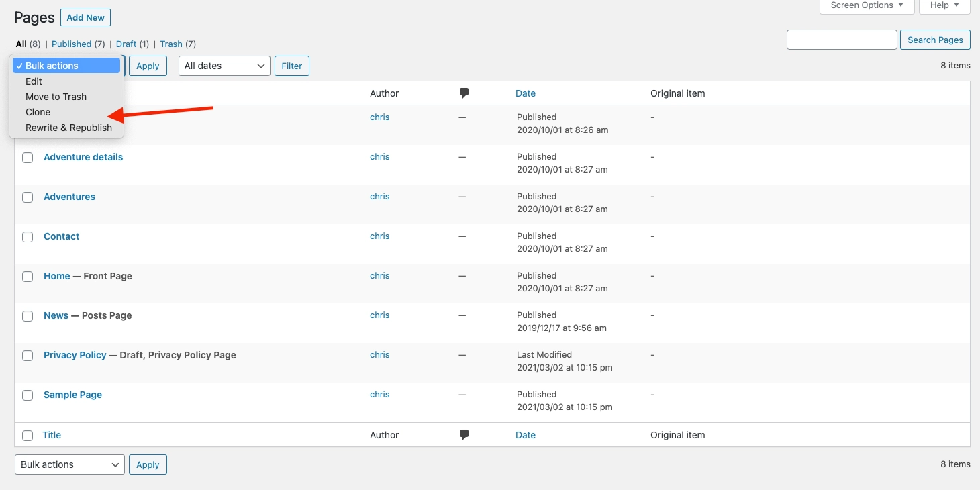The width and height of the screenshot is (980, 490).
Task: Click the Add New page button
Action: (85, 17)
